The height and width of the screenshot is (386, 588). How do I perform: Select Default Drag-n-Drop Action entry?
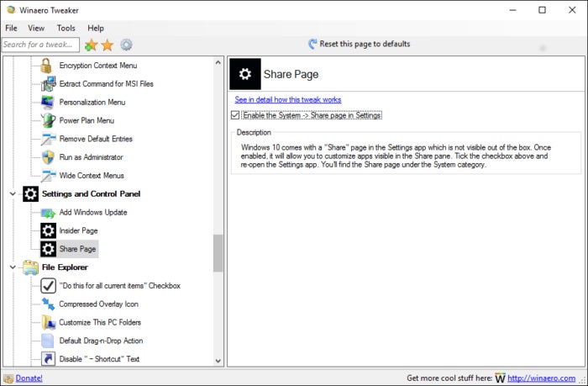(101, 341)
